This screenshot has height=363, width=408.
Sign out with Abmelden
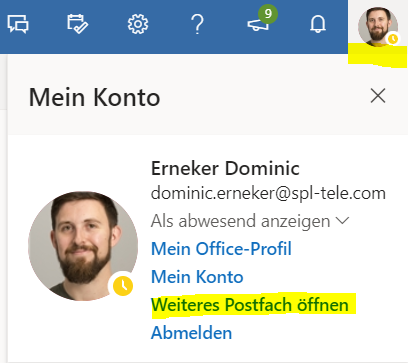(191, 333)
